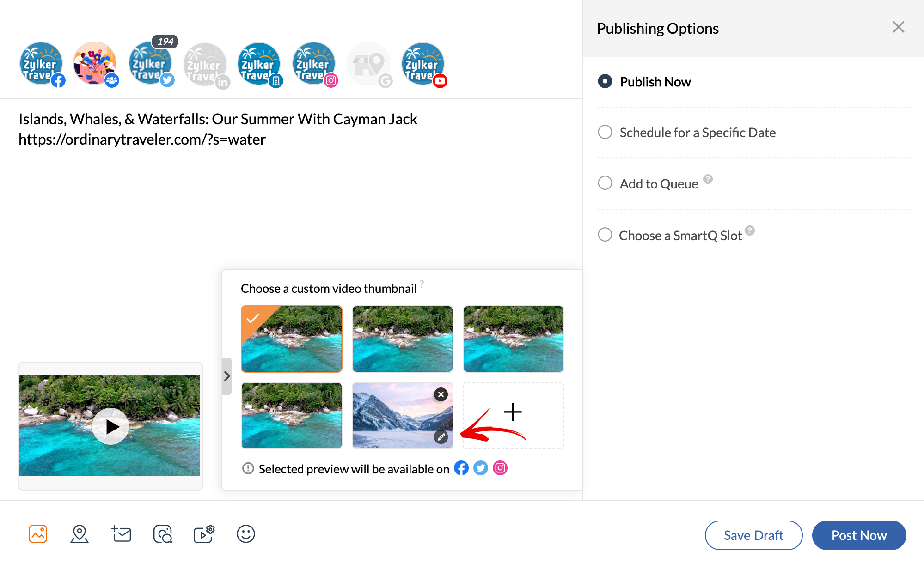Choose Schedule for a Specific Date
This screenshot has height=569, width=924.
(605, 133)
